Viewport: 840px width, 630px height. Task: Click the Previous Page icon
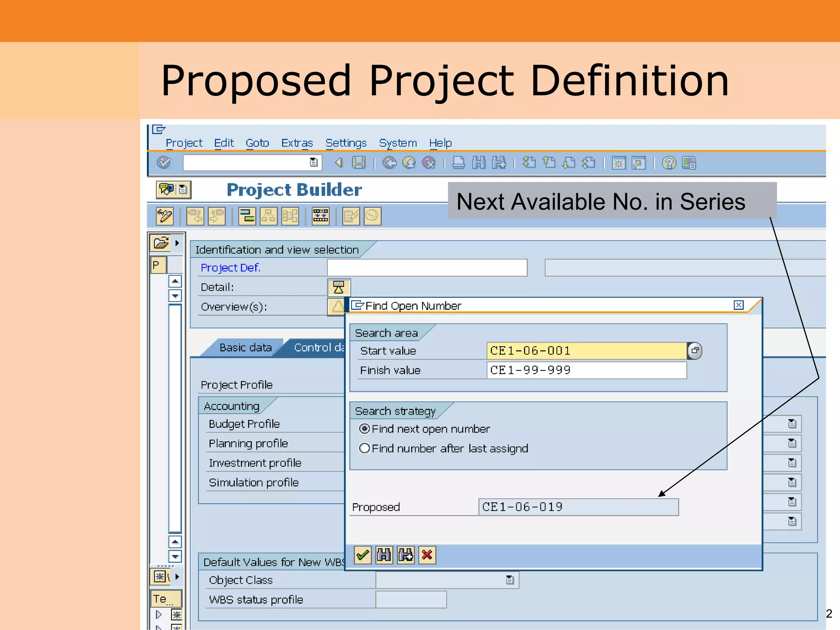549,163
